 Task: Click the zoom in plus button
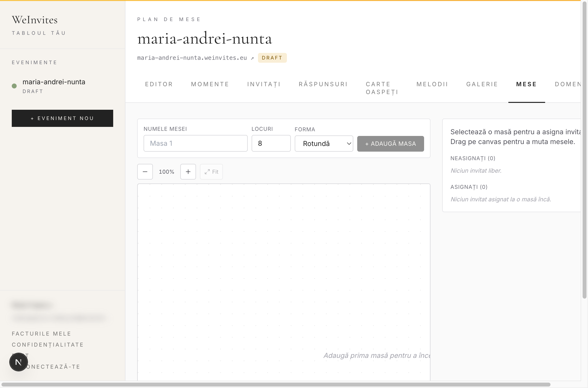pos(188,172)
